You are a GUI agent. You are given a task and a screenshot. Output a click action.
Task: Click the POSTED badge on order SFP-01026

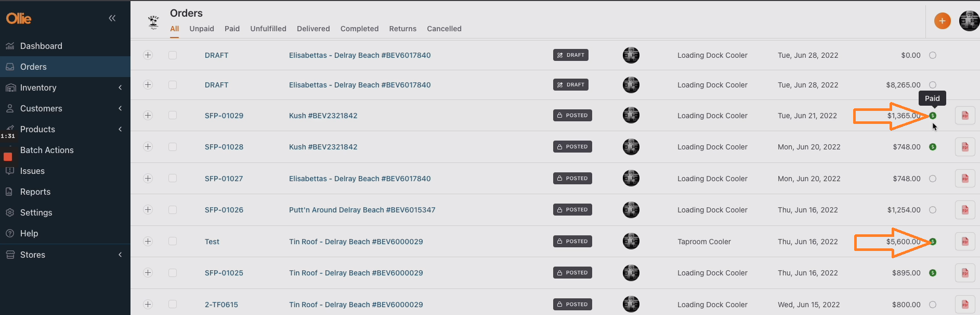[x=572, y=210]
